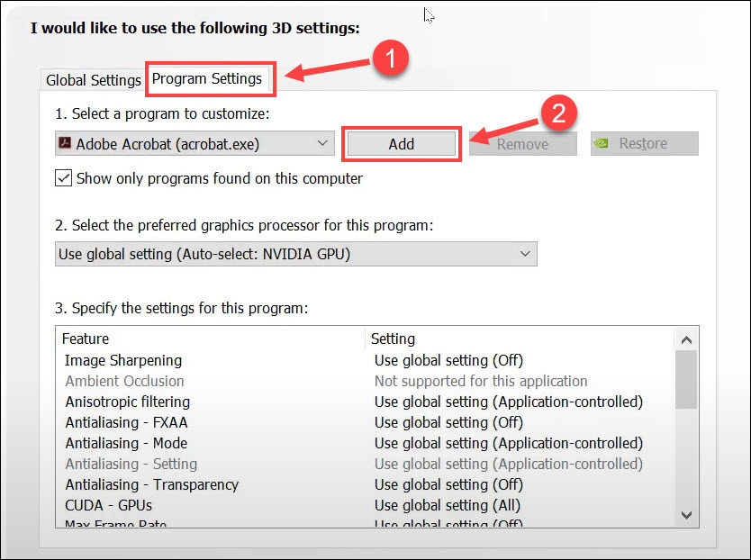
Task: Click the Add button to add a program
Action: tap(402, 142)
